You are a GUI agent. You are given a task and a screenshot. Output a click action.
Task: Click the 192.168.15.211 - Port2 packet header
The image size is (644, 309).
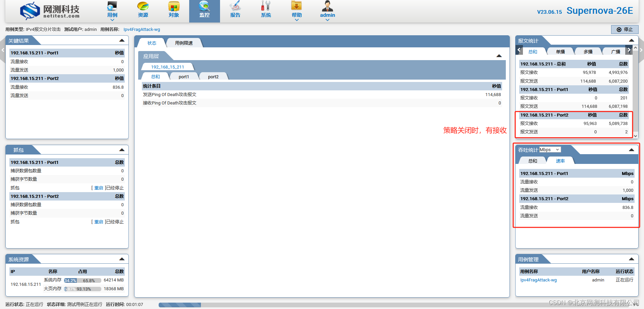(x=573, y=115)
